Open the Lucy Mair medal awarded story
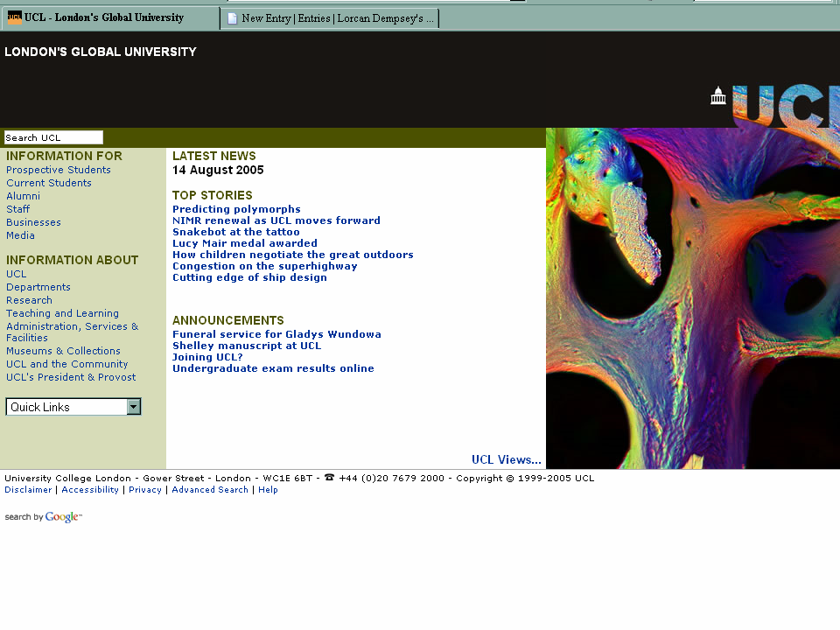The width and height of the screenshot is (840, 630). click(245, 243)
